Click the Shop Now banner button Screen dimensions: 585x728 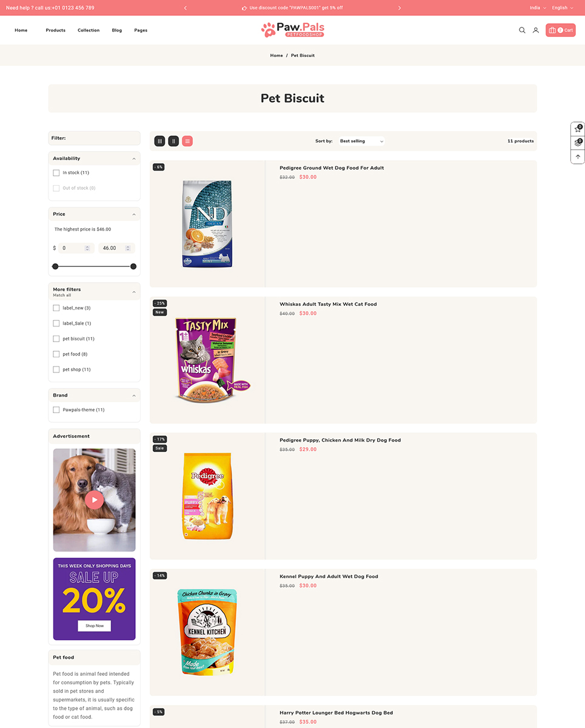tap(94, 625)
